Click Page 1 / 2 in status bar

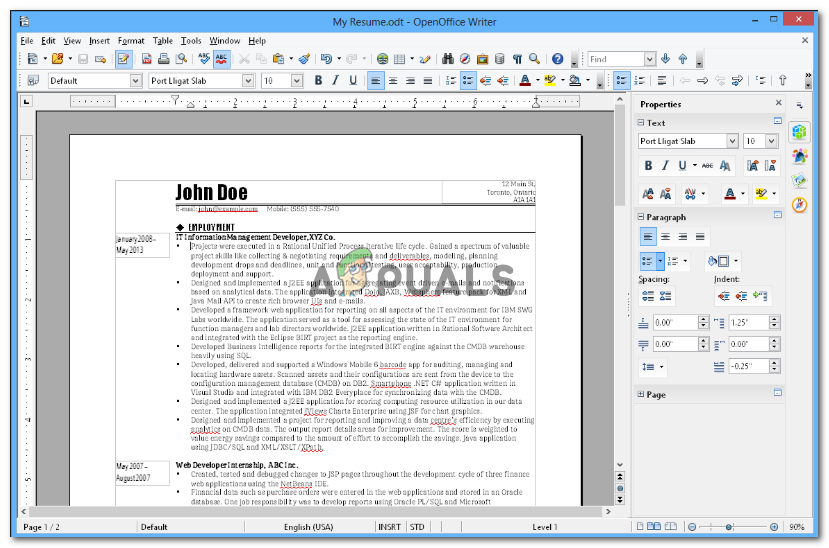pos(41,527)
